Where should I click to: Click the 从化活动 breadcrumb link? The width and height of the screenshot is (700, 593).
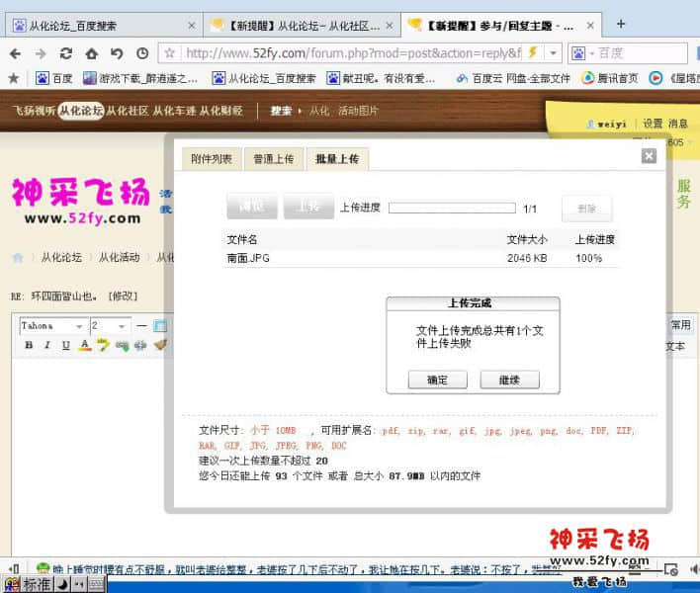(120, 257)
